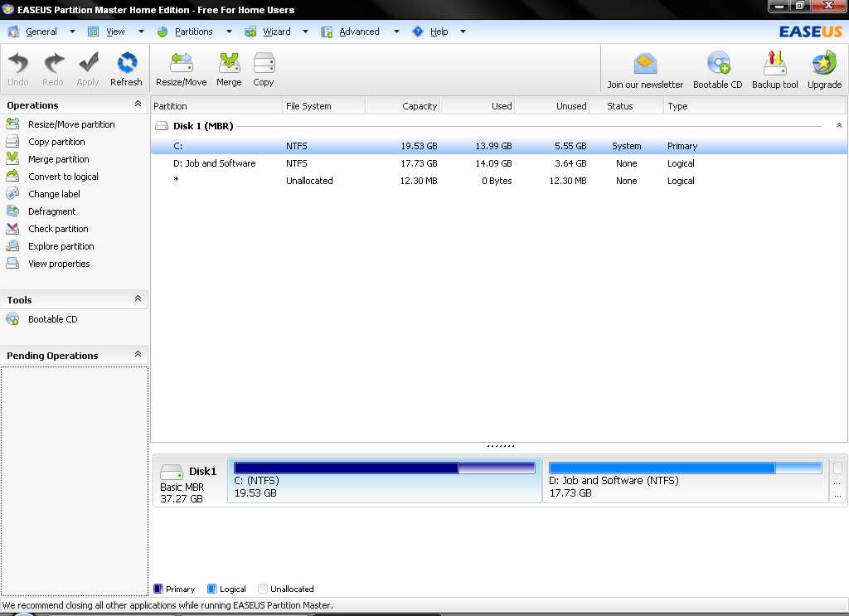Sort by the Capacity column header

403,105
